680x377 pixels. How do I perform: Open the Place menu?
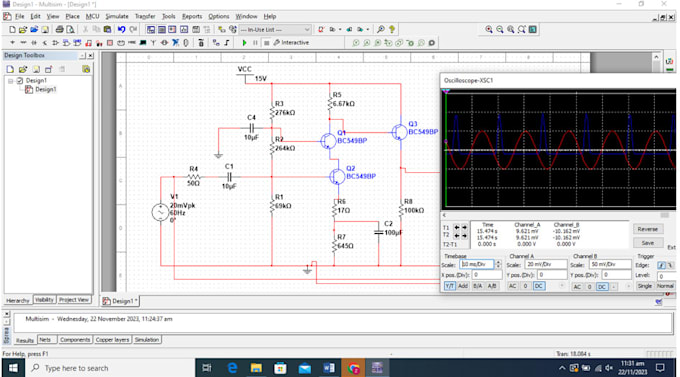72,16
